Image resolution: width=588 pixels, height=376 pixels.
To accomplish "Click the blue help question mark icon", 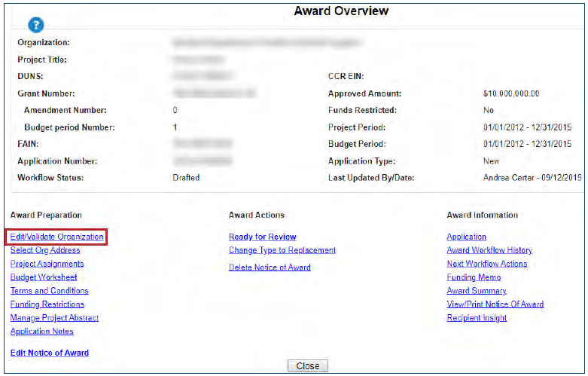I will click(35, 26).
